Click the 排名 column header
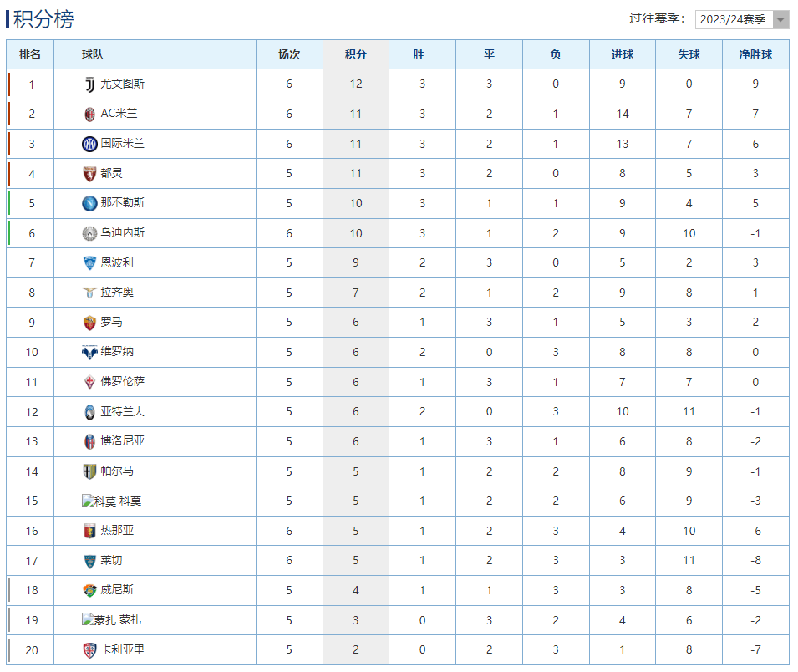 pos(30,54)
